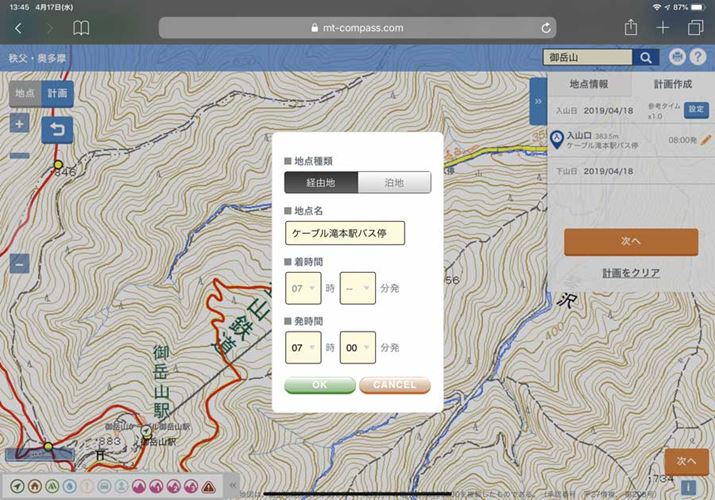Switch to 計画作成 tab

click(674, 85)
